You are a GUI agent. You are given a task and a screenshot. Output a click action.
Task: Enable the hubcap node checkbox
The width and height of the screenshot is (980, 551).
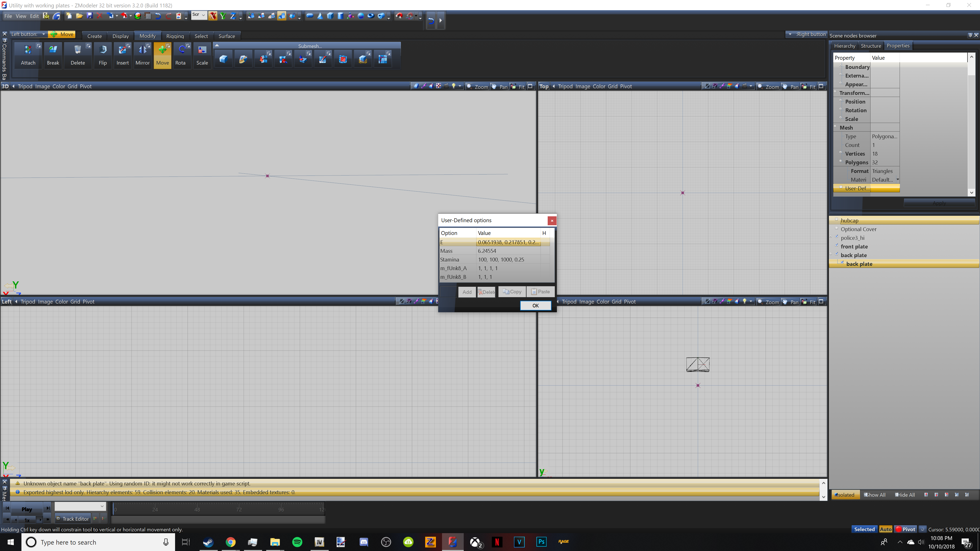click(837, 219)
